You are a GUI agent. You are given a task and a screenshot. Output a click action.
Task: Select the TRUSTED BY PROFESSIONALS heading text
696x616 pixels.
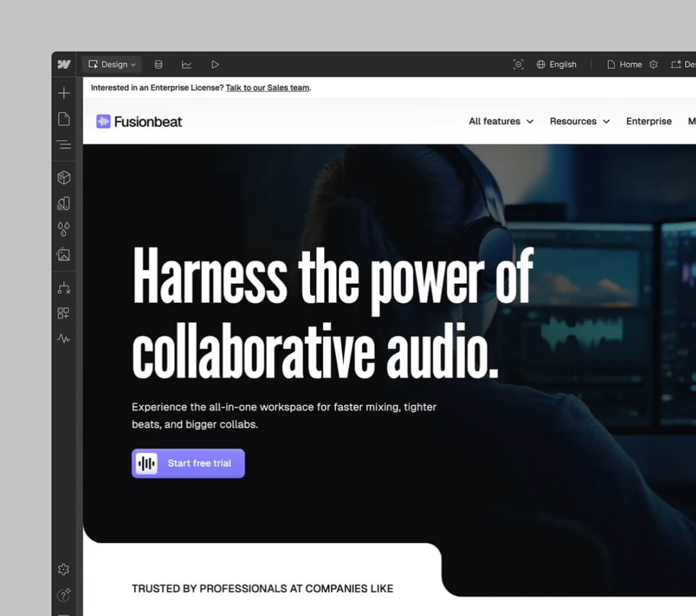(x=262, y=588)
